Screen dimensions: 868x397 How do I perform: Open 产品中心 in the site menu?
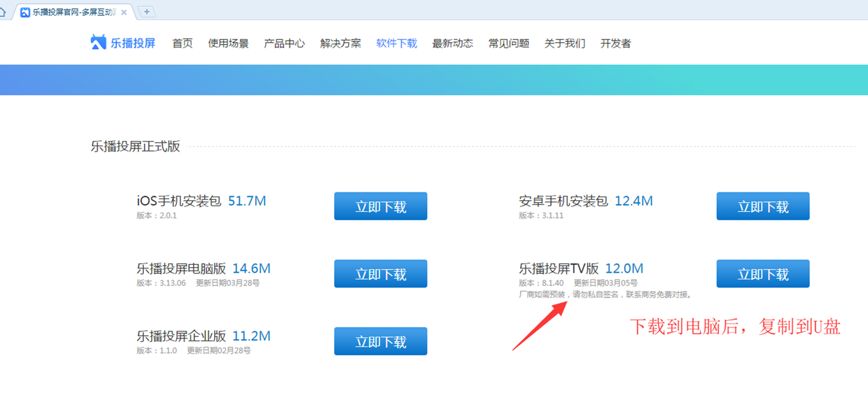point(284,43)
